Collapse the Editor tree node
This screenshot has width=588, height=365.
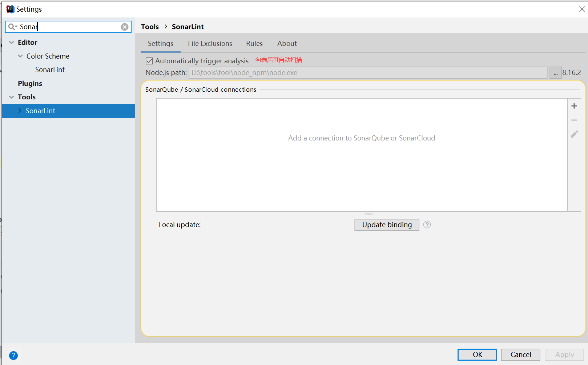12,43
